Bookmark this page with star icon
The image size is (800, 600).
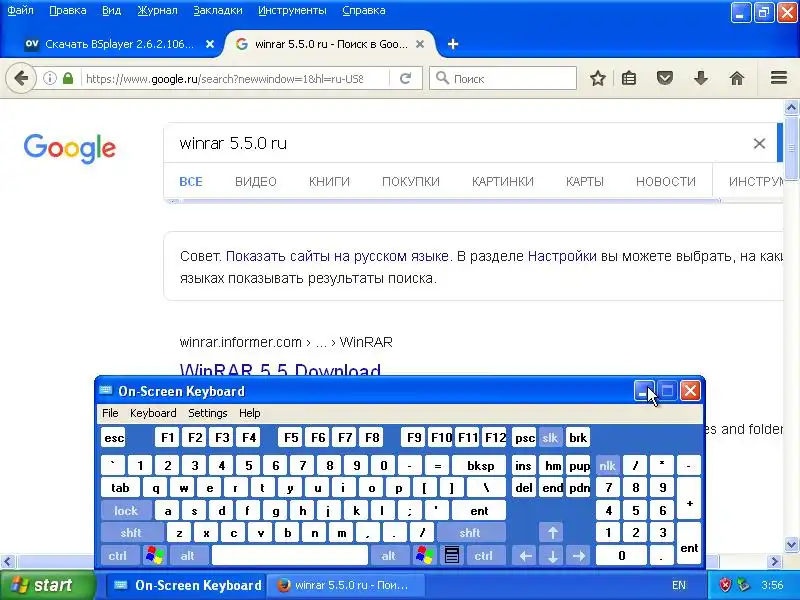pyautogui.click(x=597, y=79)
